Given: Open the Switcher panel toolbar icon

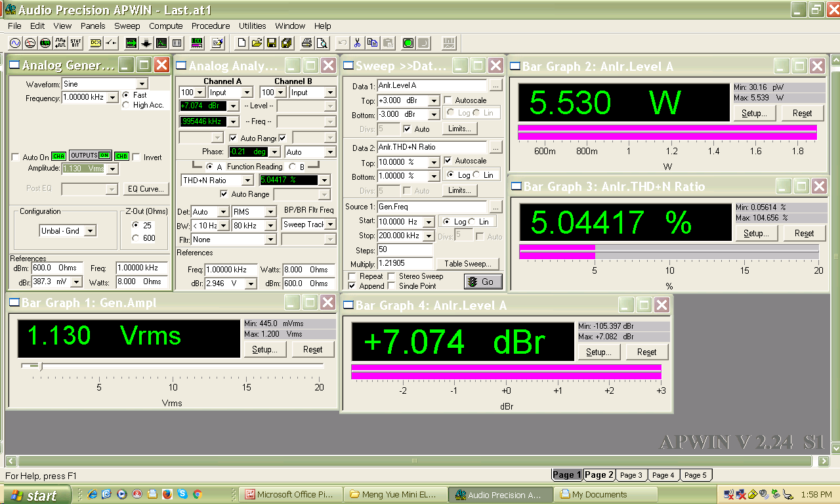Looking at the screenshot, I should [x=110, y=43].
